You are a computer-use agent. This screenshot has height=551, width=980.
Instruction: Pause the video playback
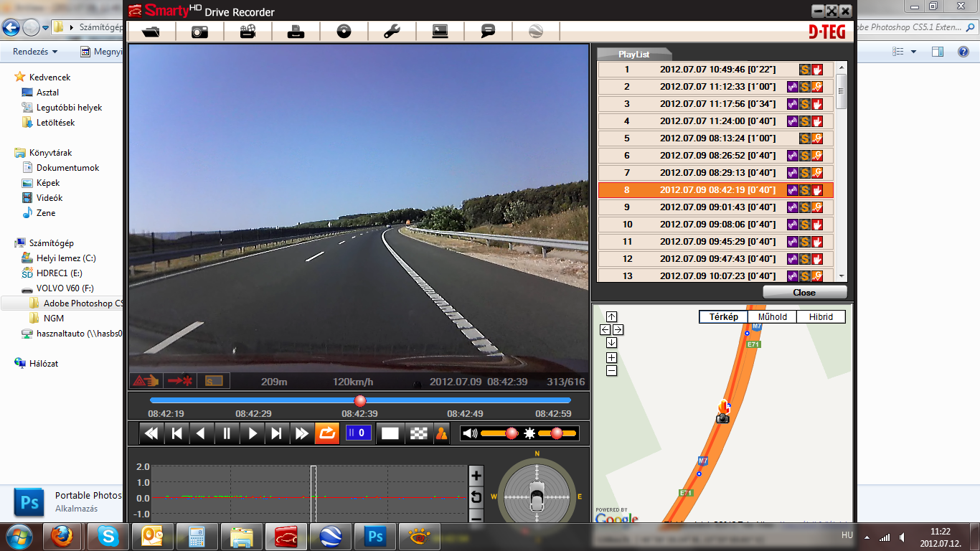[x=227, y=433]
